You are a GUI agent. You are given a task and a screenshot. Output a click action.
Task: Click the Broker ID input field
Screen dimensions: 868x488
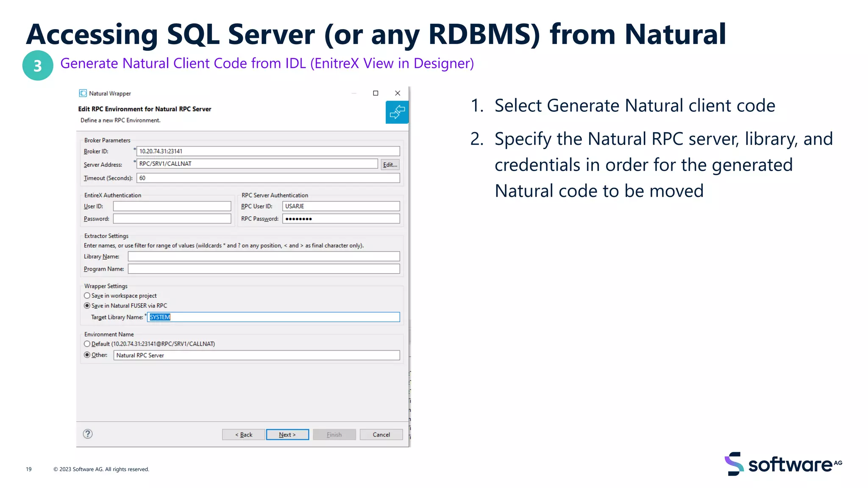pyautogui.click(x=268, y=151)
